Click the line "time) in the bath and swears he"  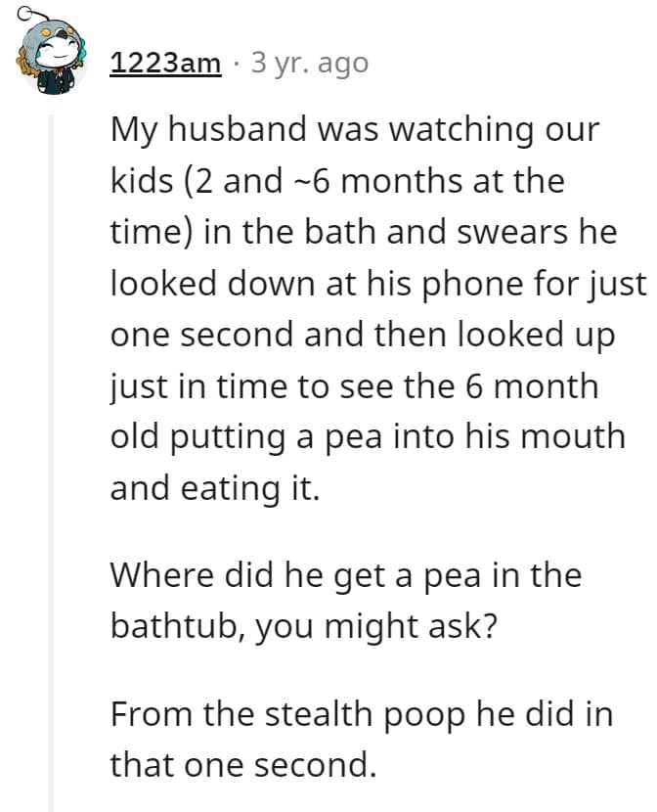(363, 233)
